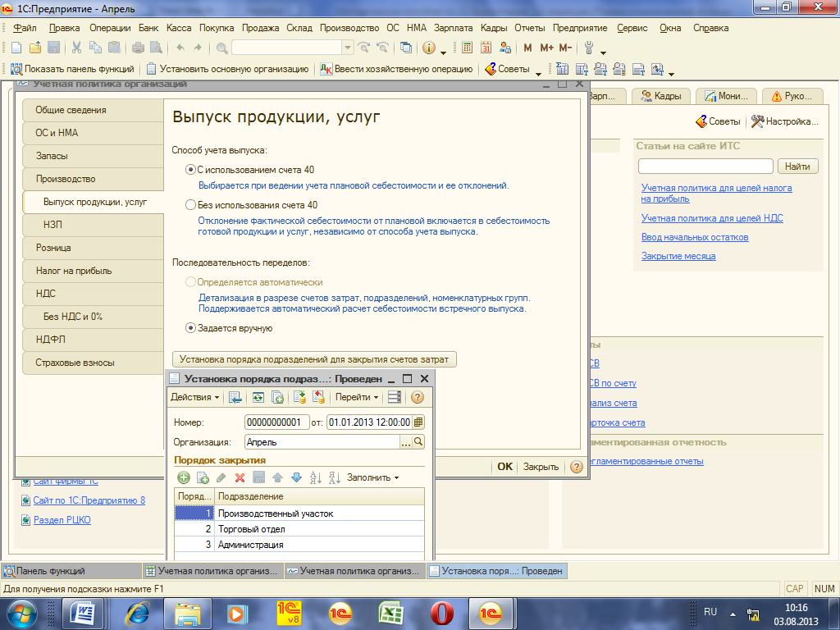Open the Windows Start menu

21,614
